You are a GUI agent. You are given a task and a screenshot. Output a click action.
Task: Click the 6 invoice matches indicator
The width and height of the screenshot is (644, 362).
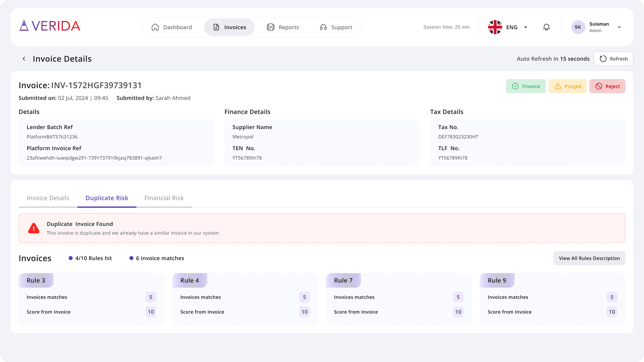157,258
